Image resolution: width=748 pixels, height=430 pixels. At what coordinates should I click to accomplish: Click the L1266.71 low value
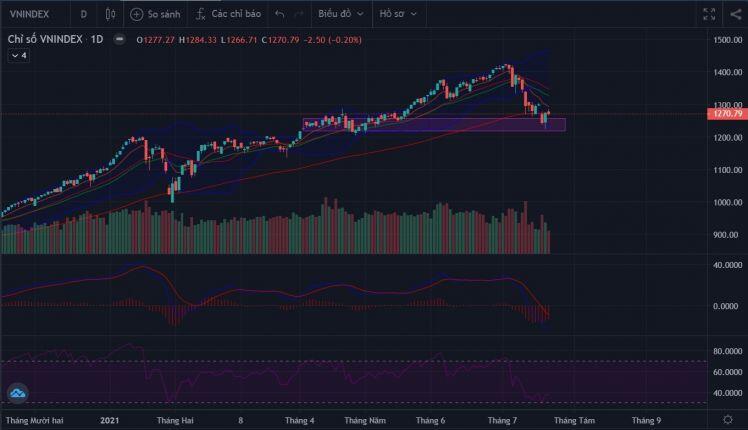[x=239, y=40]
